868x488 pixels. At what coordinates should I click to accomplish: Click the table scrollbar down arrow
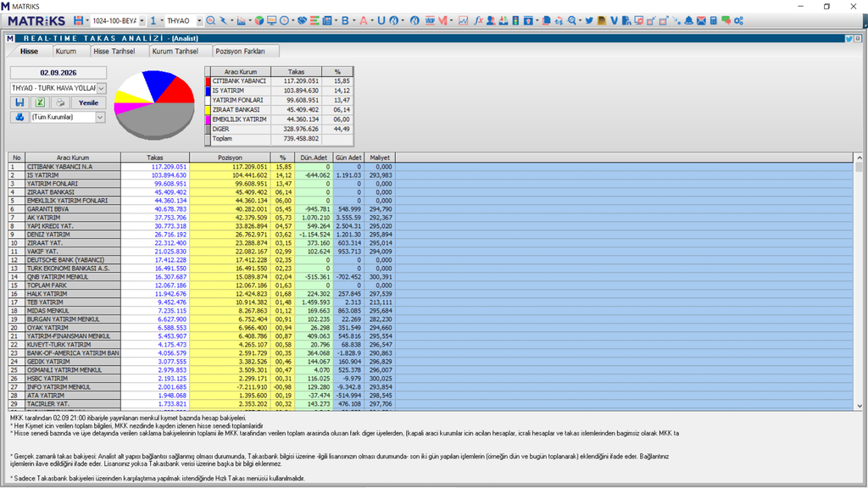[x=860, y=406]
